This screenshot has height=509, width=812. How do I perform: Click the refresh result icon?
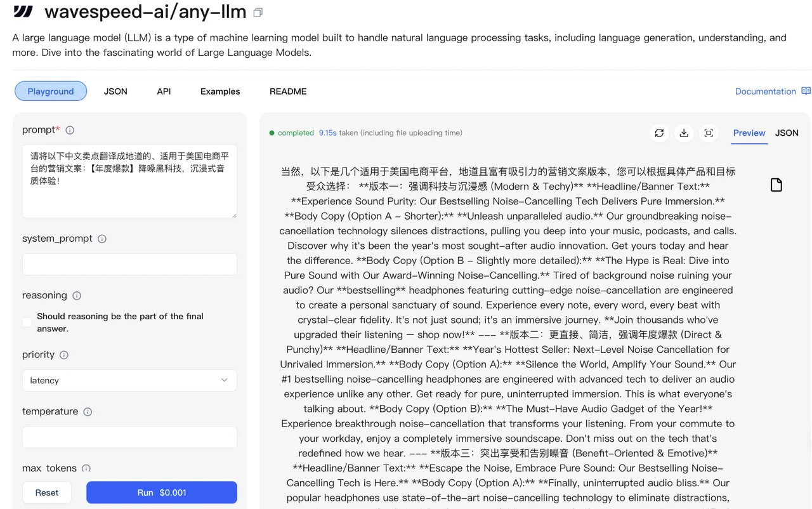(x=659, y=133)
